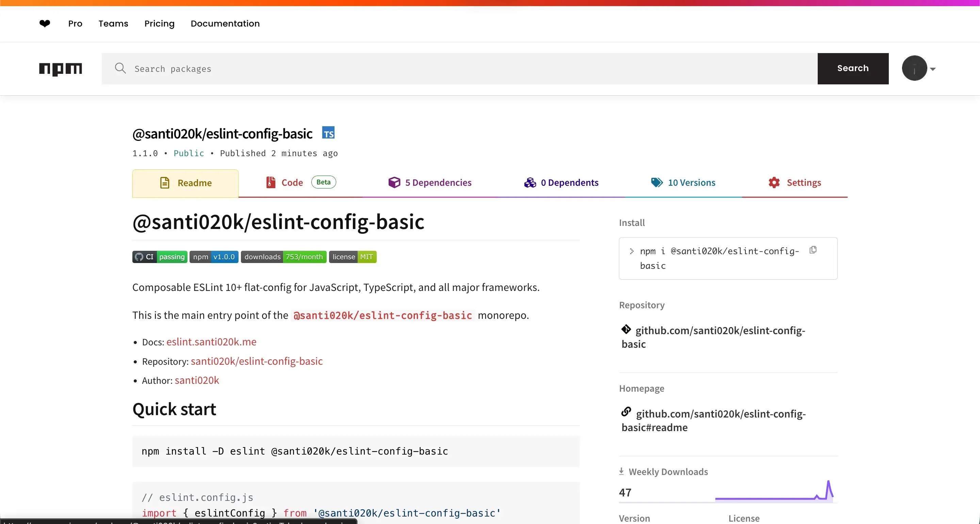The height and width of the screenshot is (524, 980).
Task: Click the npm logo
Action: 60,69
